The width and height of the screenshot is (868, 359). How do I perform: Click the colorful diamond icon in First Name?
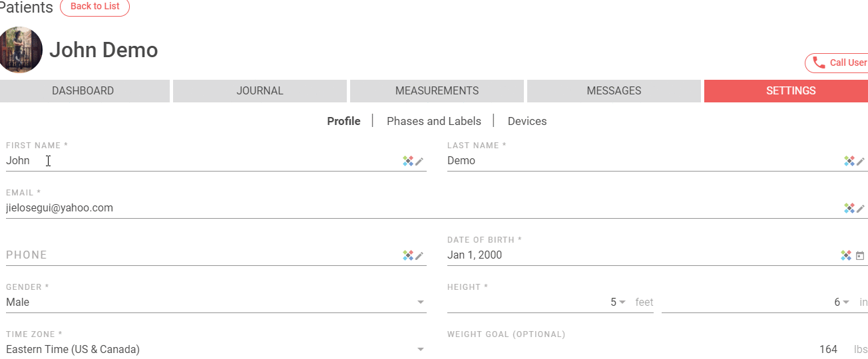(408, 161)
